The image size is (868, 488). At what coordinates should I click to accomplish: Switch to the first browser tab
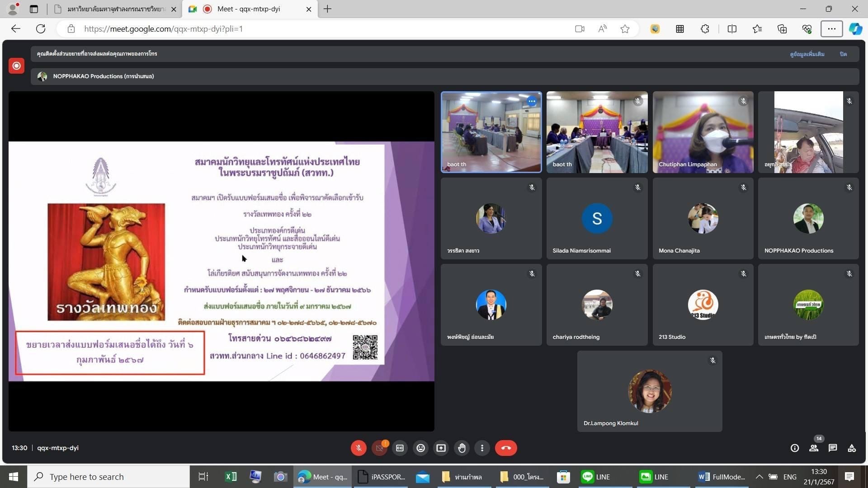[x=115, y=9]
